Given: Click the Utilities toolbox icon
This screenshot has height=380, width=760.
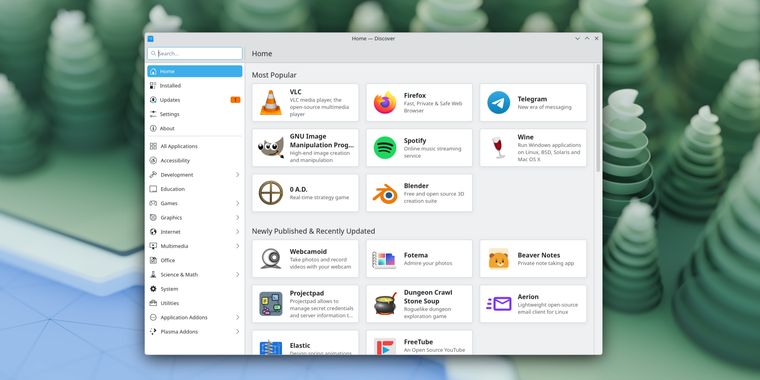Looking at the screenshot, I should (153, 303).
